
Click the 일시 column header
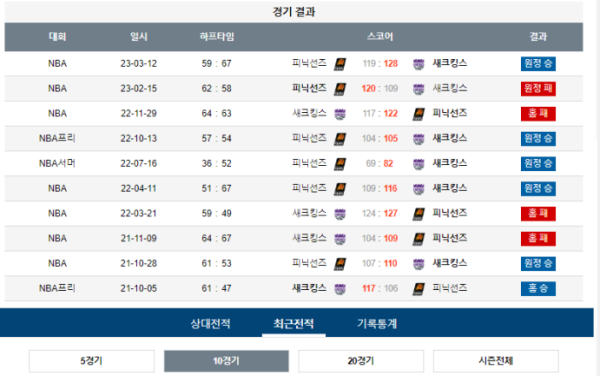coord(139,37)
